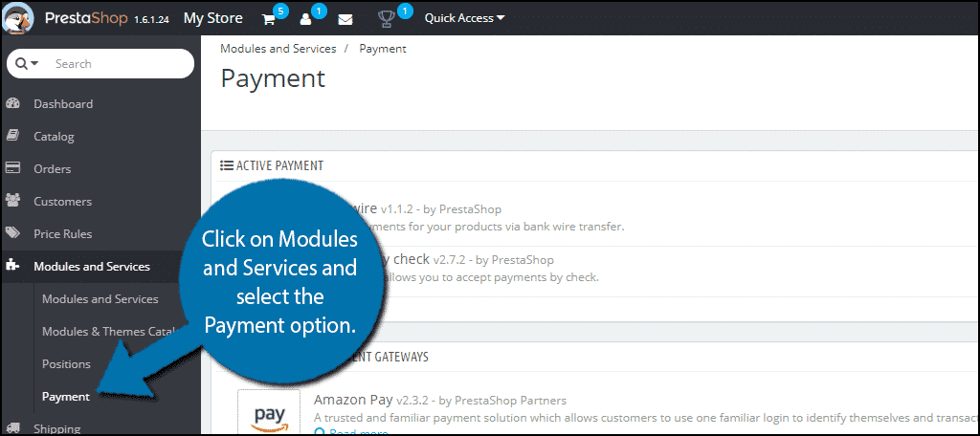Click the Dashboard gauge icon
Image resolution: width=980 pixels, height=436 pixels.
[x=13, y=103]
